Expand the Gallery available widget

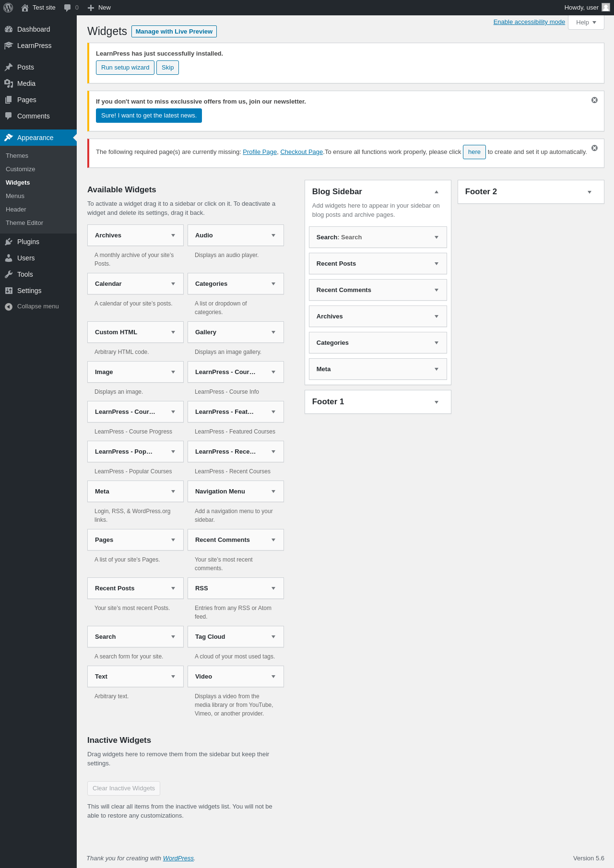273,332
